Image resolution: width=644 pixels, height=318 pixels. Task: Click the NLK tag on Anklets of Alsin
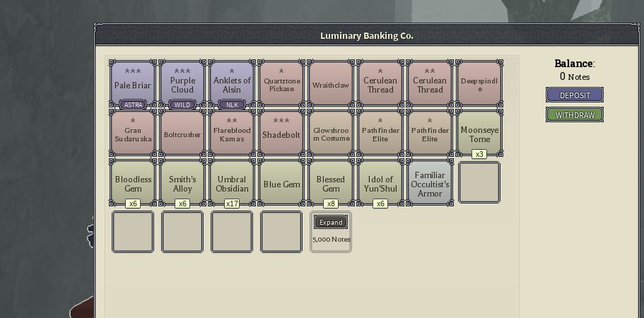pyautogui.click(x=232, y=105)
